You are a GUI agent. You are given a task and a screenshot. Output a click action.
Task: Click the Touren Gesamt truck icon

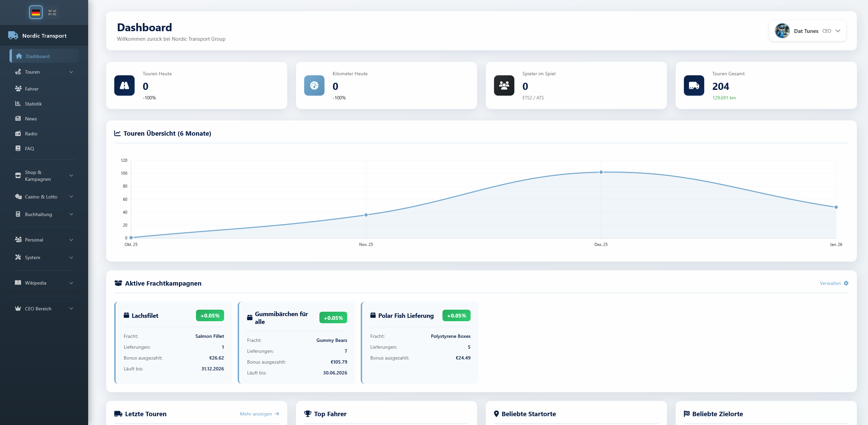click(x=694, y=85)
